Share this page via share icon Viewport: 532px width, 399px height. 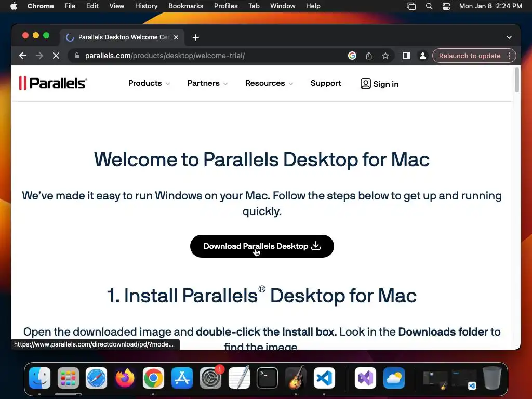click(369, 56)
